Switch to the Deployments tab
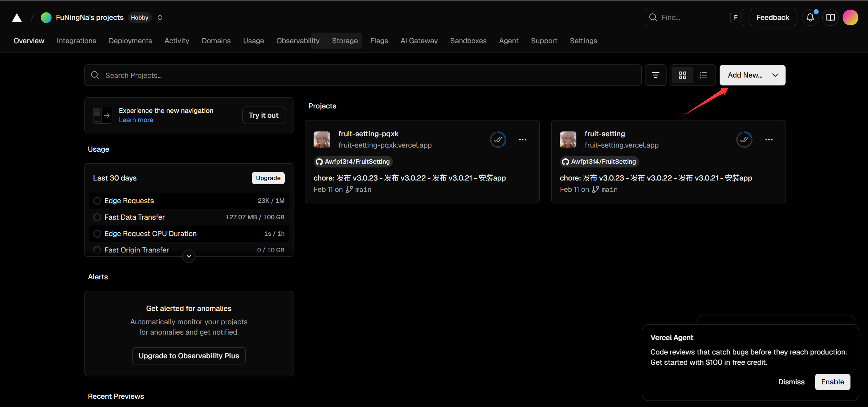This screenshot has height=407, width=868. pyautogui.click(x=130, y=41)
